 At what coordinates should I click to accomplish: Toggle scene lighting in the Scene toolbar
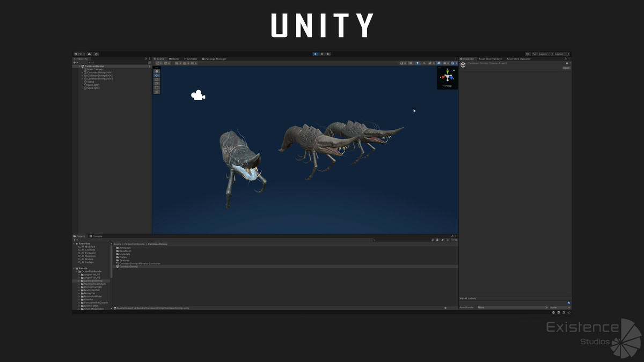[x=417, y=63]
